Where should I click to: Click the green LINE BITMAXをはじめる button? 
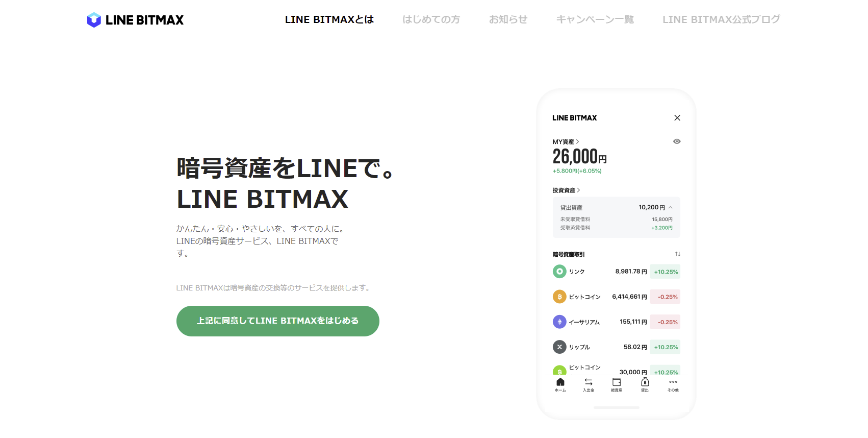(x=278, y=321)
